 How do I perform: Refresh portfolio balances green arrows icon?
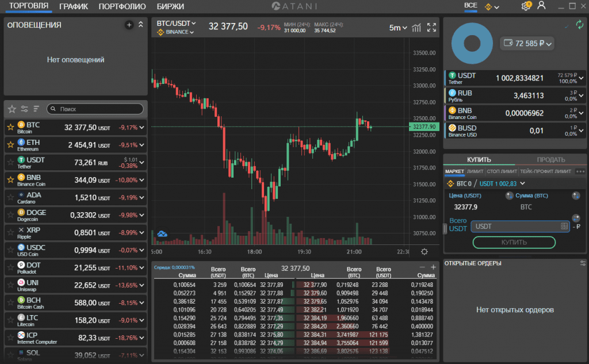[x=580, y=25]
